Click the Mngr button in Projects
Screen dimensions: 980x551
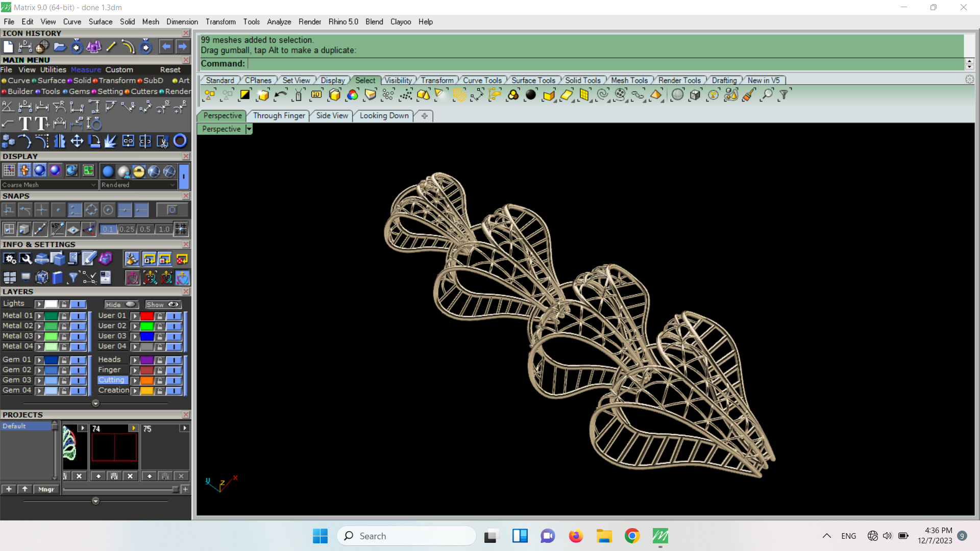pos(46,489)
